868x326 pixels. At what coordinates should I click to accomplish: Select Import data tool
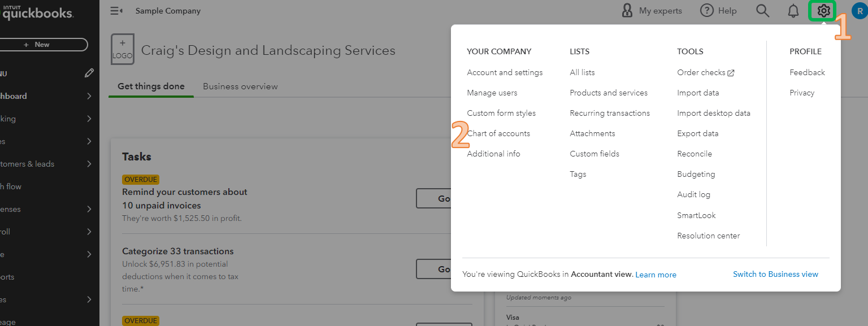coord(698,93)
